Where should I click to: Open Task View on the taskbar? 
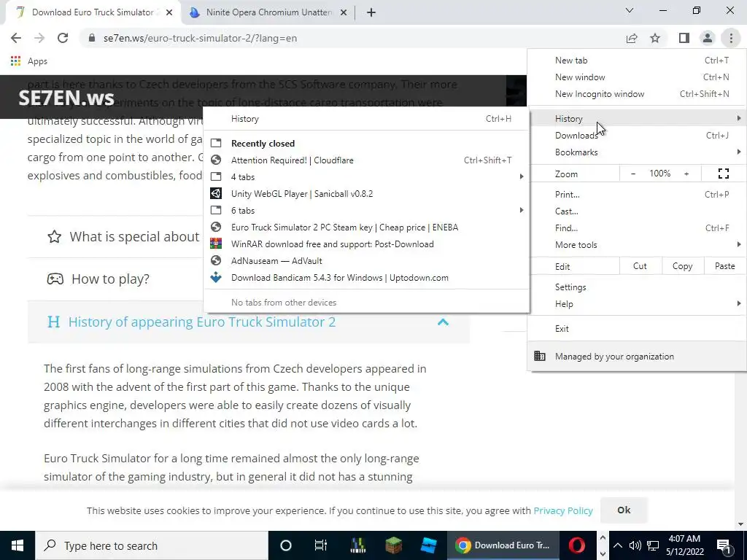[321, 545]
